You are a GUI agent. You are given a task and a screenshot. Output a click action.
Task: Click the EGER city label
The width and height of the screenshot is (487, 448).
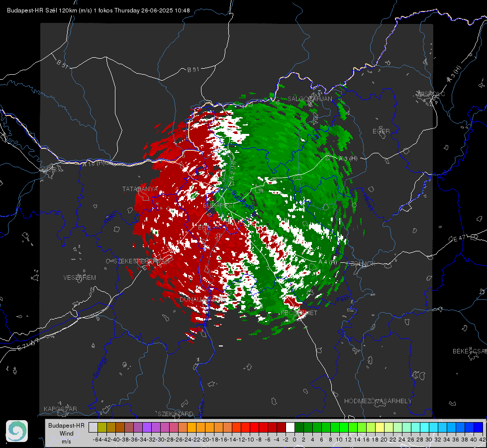pos(381,131)
